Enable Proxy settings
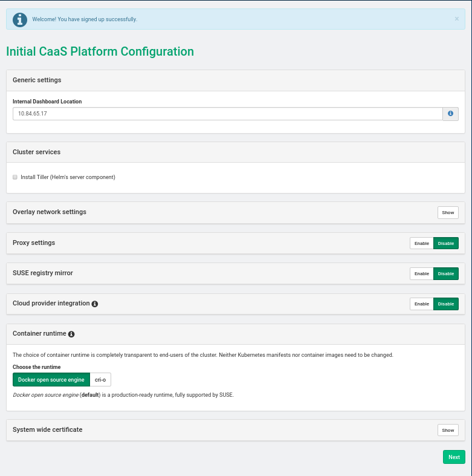This screenshot has height=476, width=472. 422,243
